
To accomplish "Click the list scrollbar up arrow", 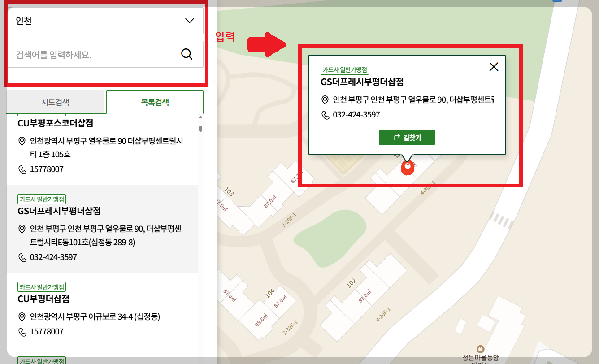I will pyautogui.click(x=200, y=117).
